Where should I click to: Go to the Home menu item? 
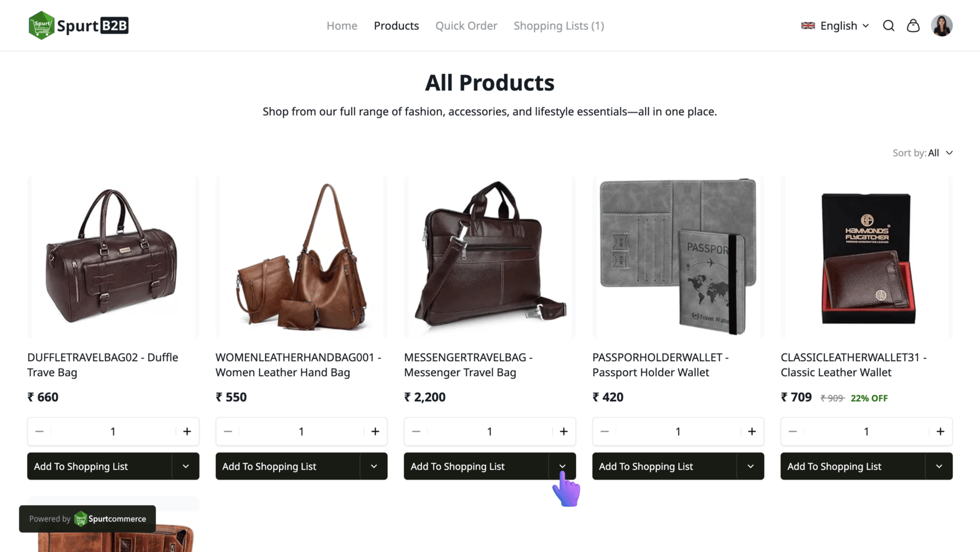pos(342,26)
